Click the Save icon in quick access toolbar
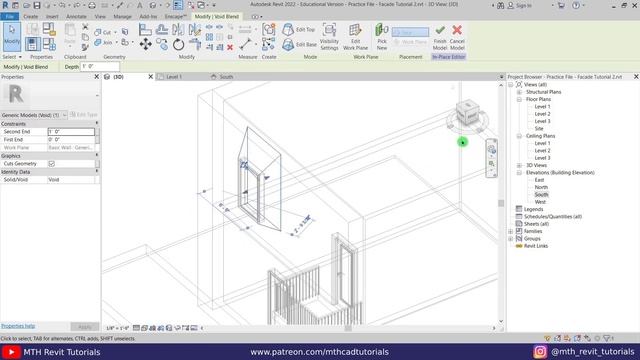Image resolution: width=640 pixels, height=360 pixels. coord(37,5)
